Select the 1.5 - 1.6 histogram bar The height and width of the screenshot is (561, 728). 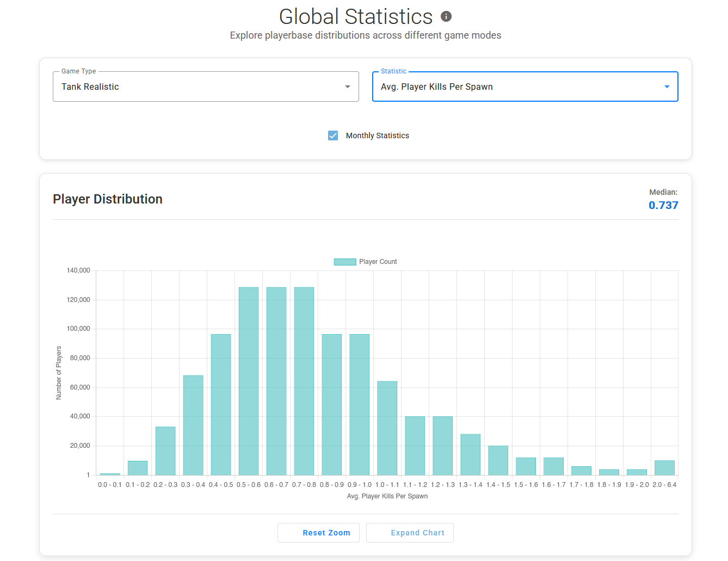click(526, 466)
